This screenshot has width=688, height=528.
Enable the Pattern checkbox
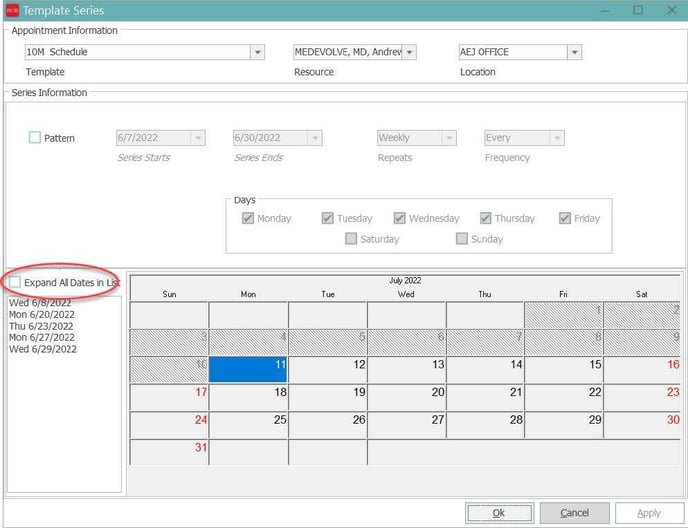[x=35, y=138]
